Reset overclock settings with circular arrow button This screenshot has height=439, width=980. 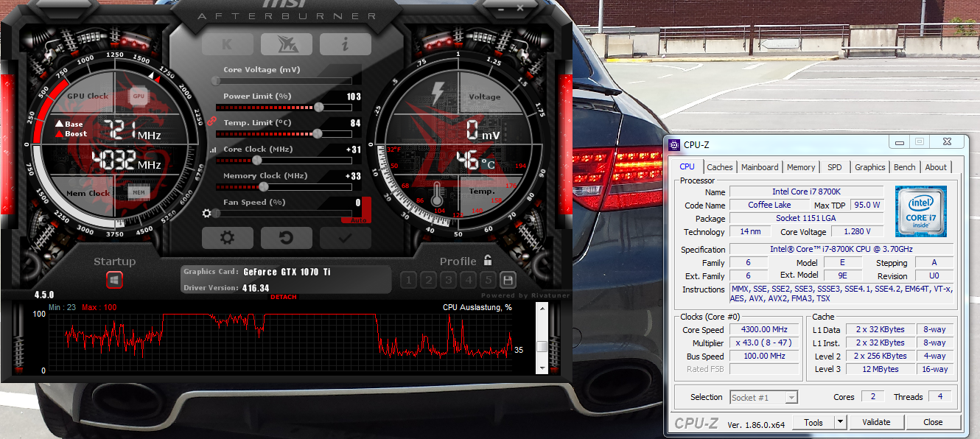(287, 238)
